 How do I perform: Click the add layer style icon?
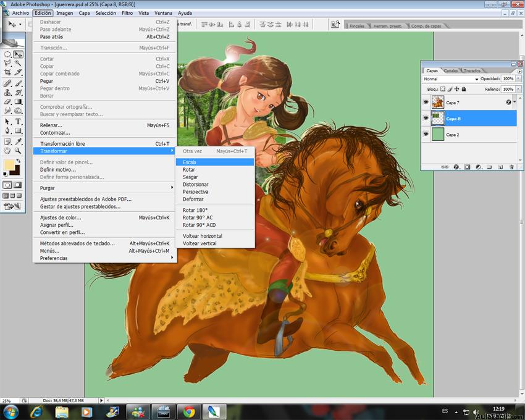pyautogui.click(x=456, y=167)
